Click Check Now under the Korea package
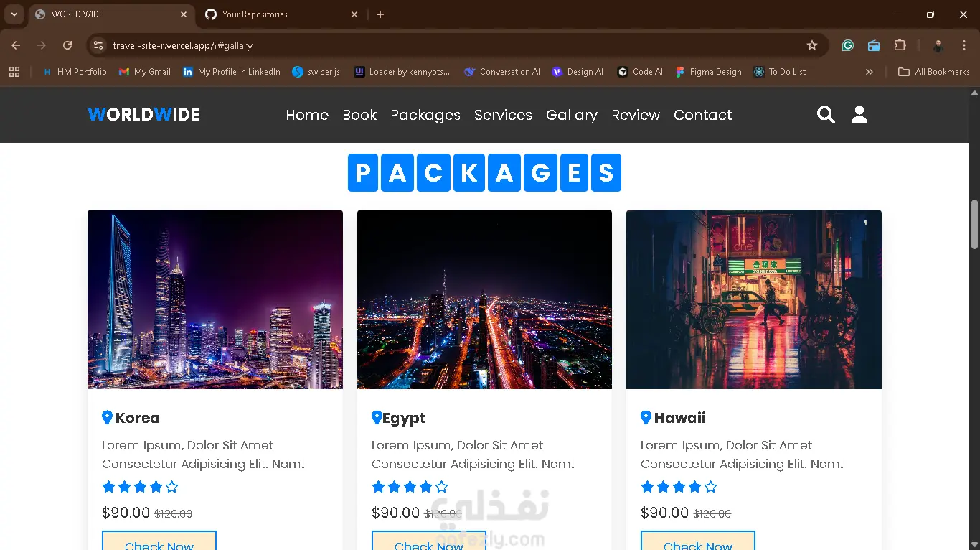 coord(159,542)
